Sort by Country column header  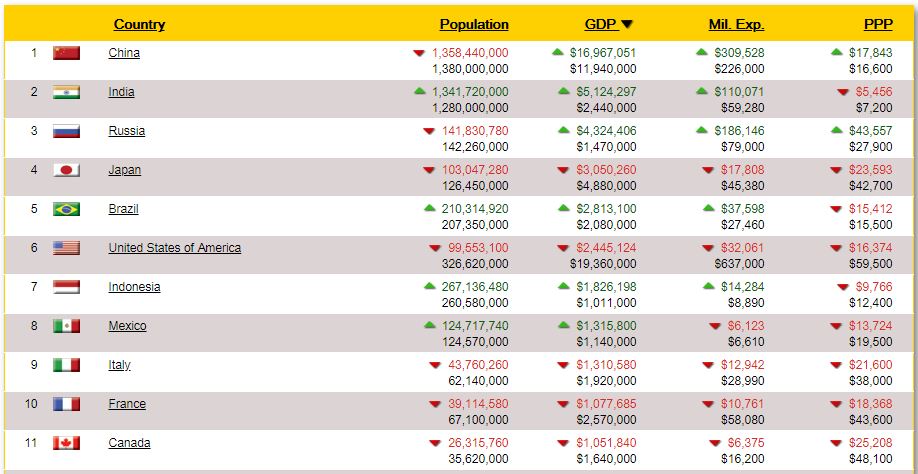(x=139, y=24)
